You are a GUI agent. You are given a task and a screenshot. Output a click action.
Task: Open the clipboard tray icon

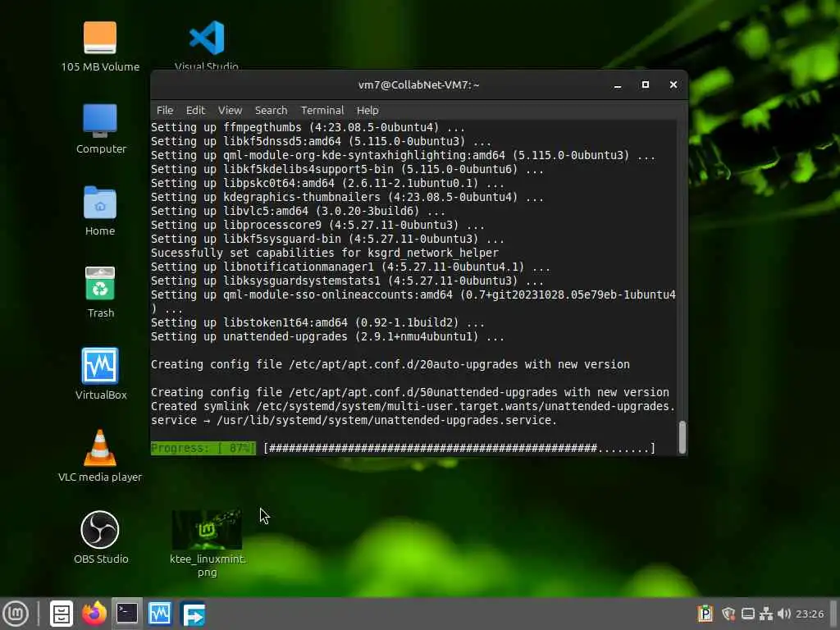pos(705,614)
